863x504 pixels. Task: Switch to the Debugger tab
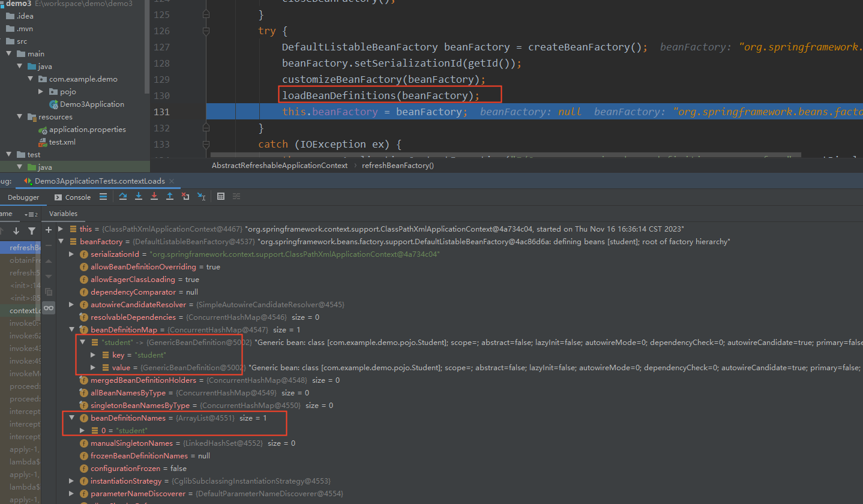[x=23, y=197]
